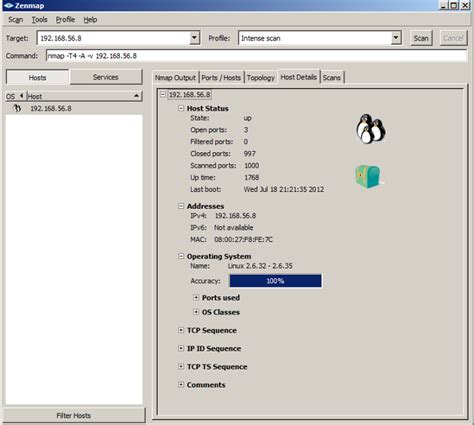Open the Scan menu
The width and height of the screenshot is (474, 425).
pyautogui.click(x=15, y=20)
